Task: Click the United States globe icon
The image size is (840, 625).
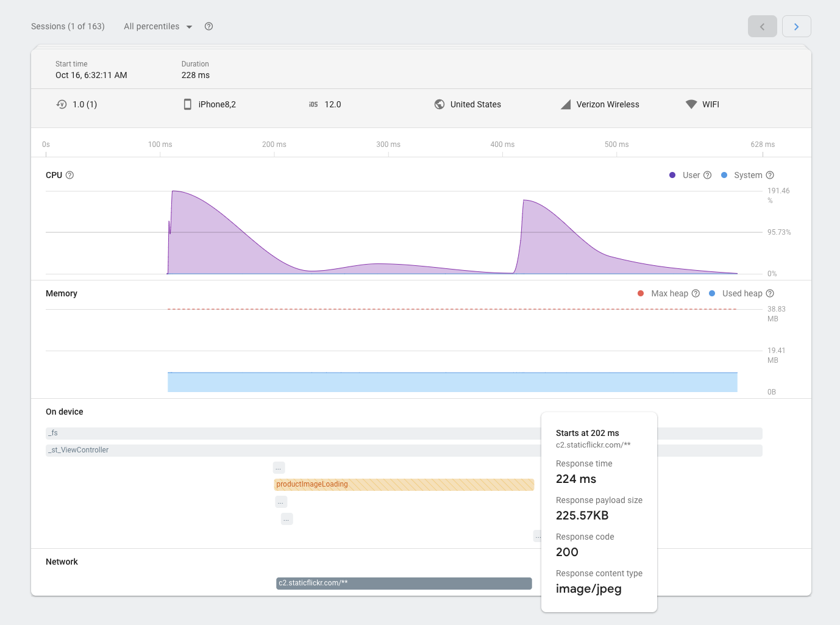Action: [x=440, y=104]
